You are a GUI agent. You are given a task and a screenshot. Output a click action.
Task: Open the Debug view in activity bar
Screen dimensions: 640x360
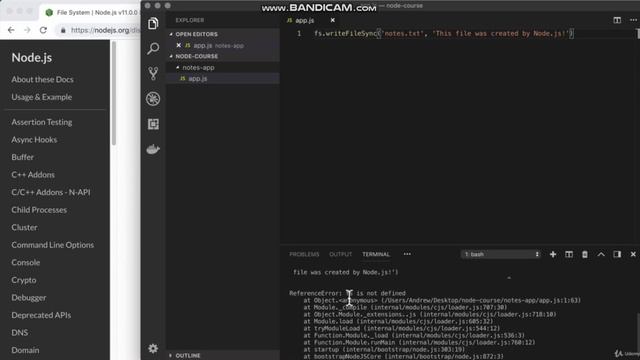(153, 99)
